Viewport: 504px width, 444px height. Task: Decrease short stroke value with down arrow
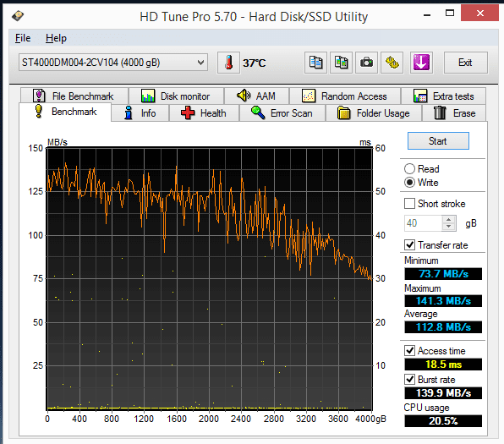point(448,227)
